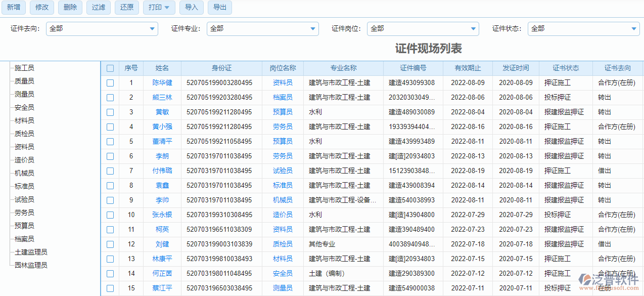Open the 过滤 filter tool
Screen dimensions: 644x296
[x=98, y=8]
